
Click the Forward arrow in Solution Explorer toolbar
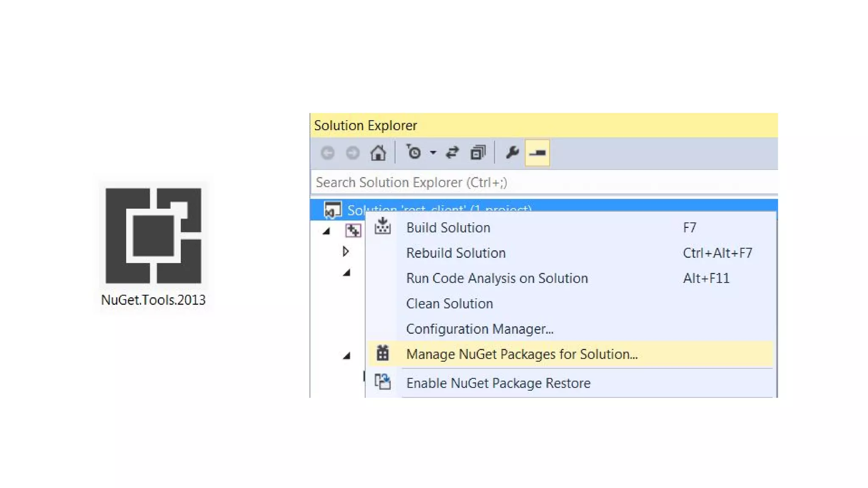pyautogui.click(x=353, y=153)
